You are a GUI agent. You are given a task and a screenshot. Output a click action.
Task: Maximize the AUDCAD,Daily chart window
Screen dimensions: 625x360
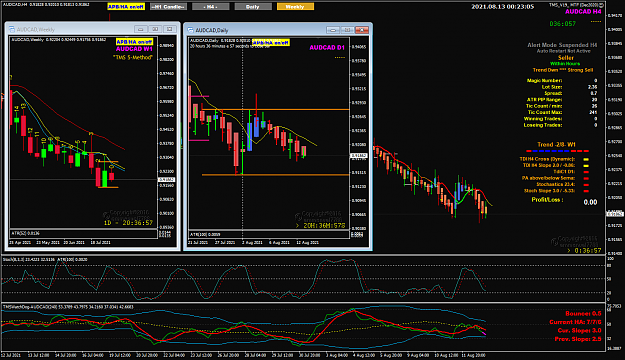tap(347, 30)
